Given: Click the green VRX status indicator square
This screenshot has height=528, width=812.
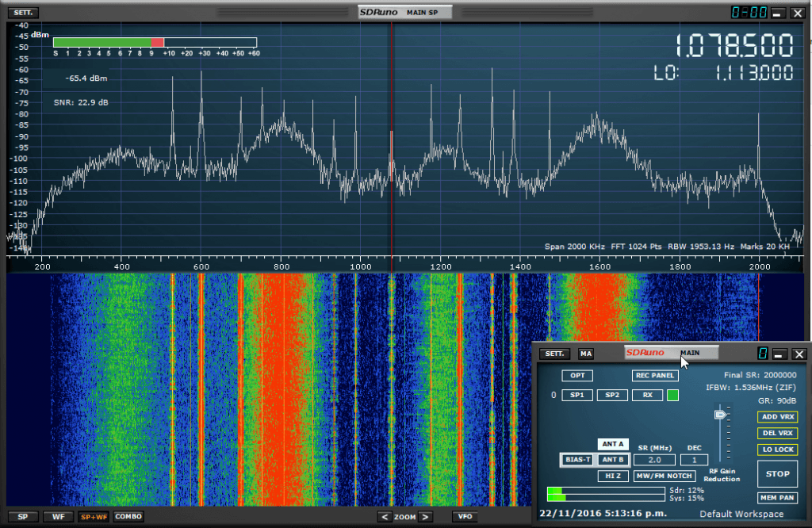Looking at the screenshot, I should point(672,395).
